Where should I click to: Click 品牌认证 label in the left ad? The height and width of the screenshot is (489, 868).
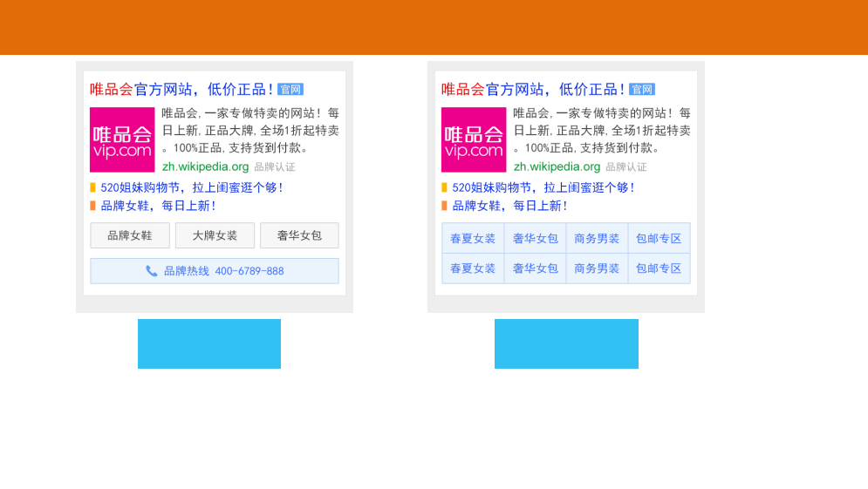point(275,167)
